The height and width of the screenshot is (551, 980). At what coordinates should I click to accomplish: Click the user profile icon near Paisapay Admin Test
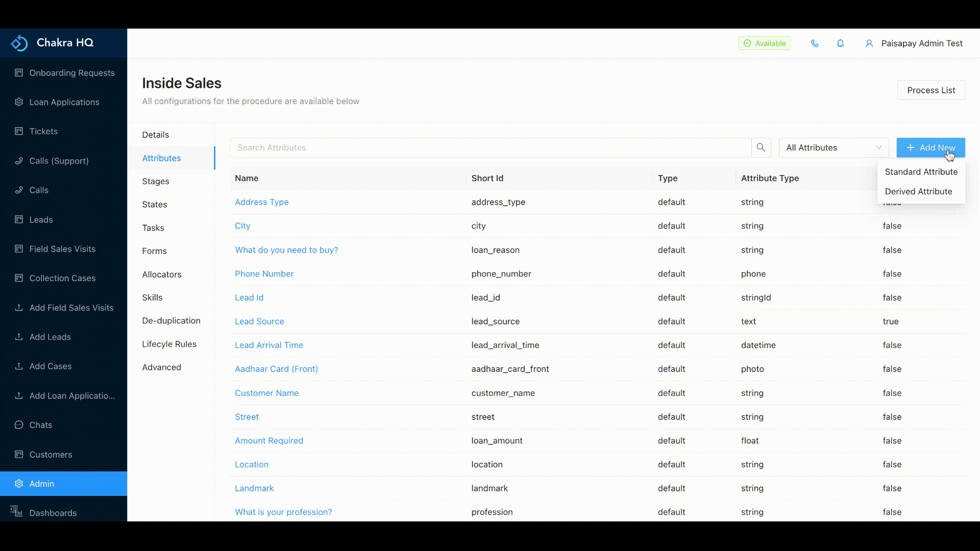pyautogui.click(x=869, y=43)
